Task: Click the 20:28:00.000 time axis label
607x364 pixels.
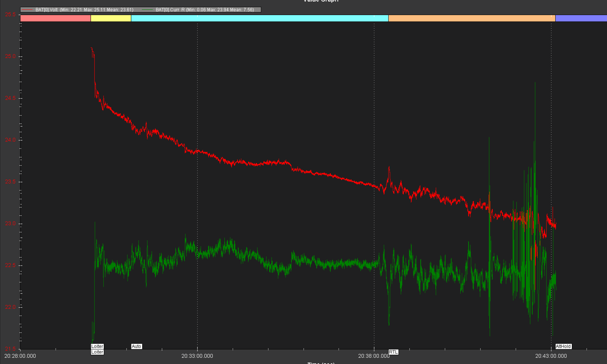Action: tap(20, 356)
